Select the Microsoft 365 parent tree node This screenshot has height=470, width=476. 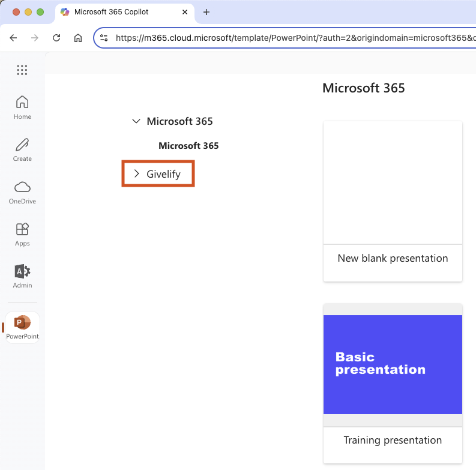point(179,121)
